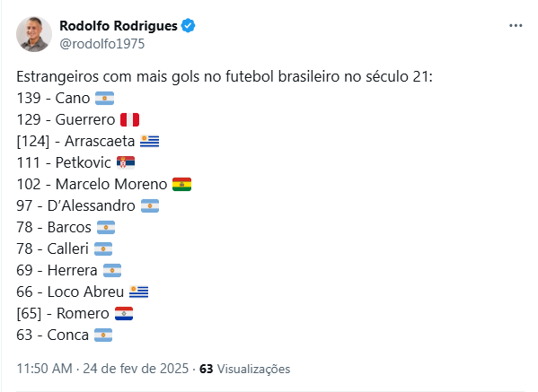Click the Bolivia flag beside Marcelo Moreno
This screenshot has width=538, height=392.
[x=181, y=185]
